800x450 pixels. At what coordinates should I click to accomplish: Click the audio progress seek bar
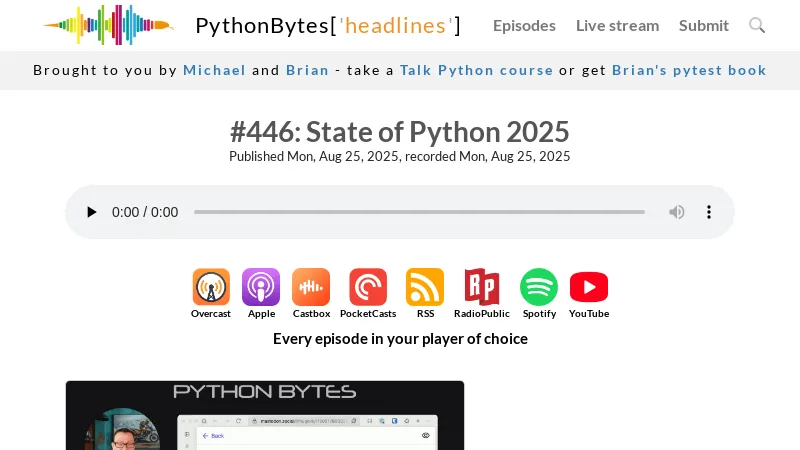(x=419, y=212)
